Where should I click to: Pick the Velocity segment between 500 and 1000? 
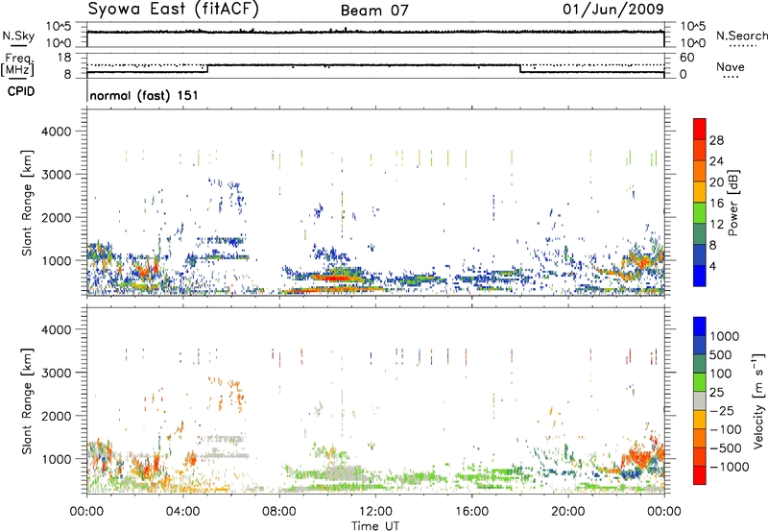[x=700, y=345]
